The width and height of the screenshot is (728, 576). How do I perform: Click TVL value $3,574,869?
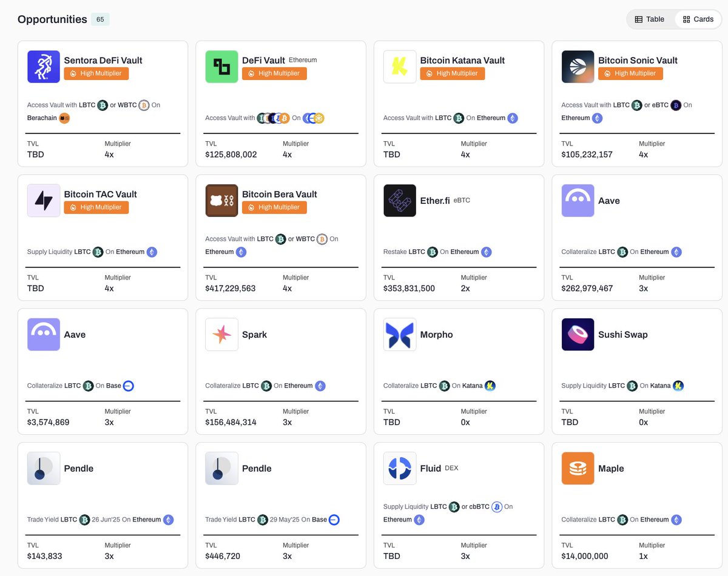(49, 422)
